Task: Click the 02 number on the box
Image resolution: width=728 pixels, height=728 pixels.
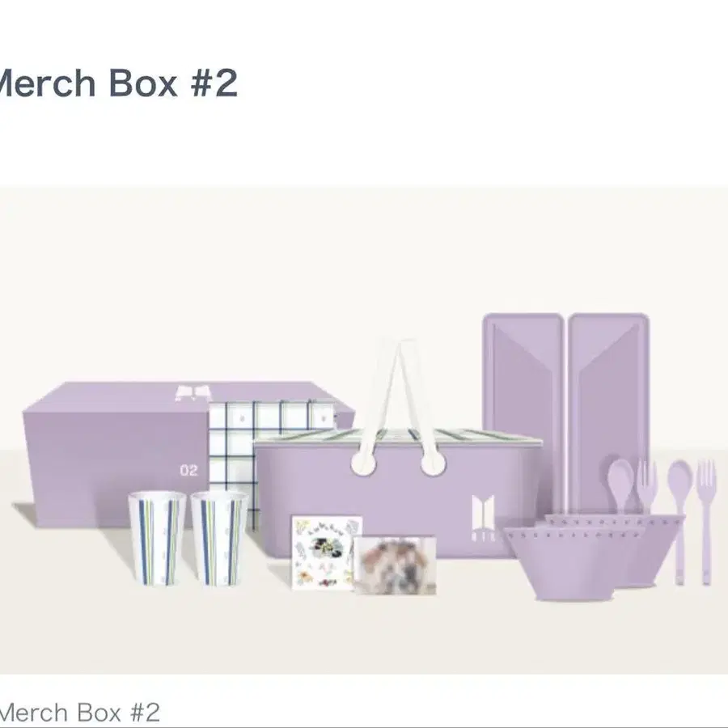Action: pos(188,470)
